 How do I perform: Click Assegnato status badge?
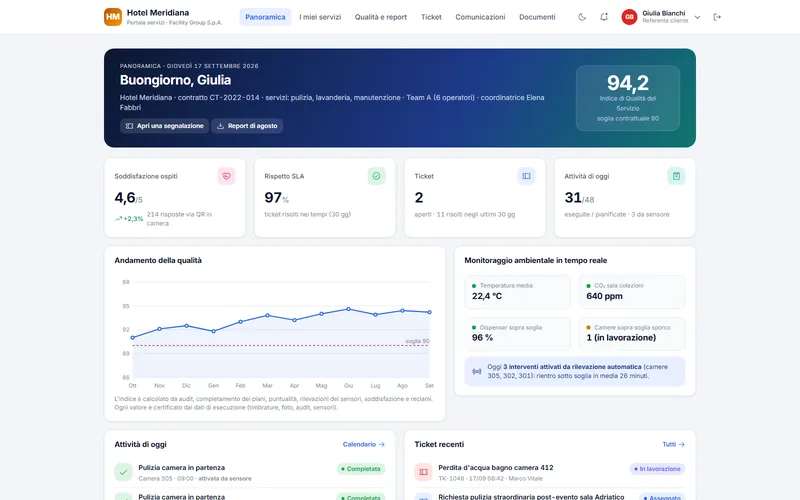click(662, 497)
